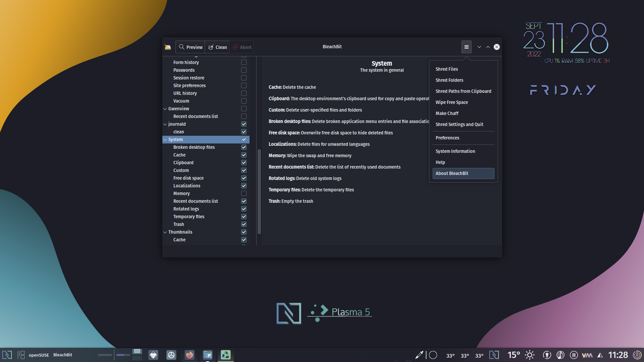Click the BleachBit app icon in the title bar
The width and height of the screenshot is (644, 362).
(x=168, y=47)
